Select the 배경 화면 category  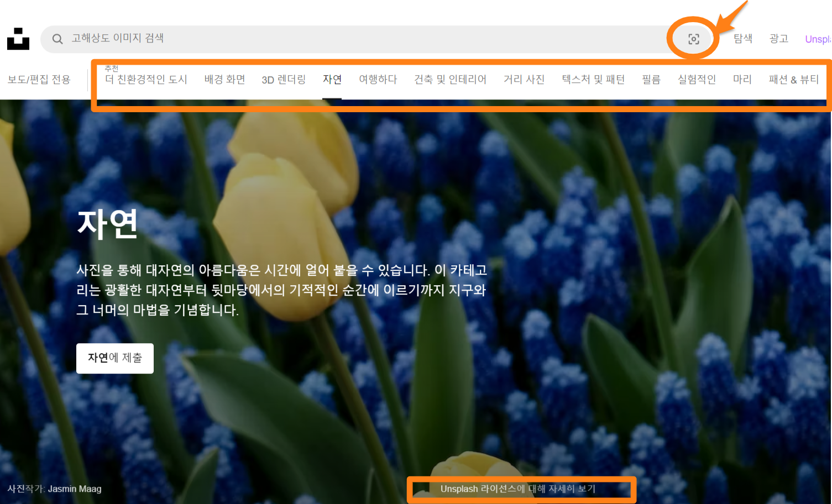(x=224, y=80)
